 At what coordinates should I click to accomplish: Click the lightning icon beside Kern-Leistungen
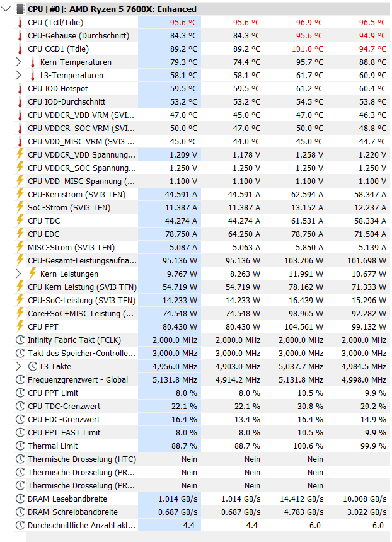click(33, 274)
